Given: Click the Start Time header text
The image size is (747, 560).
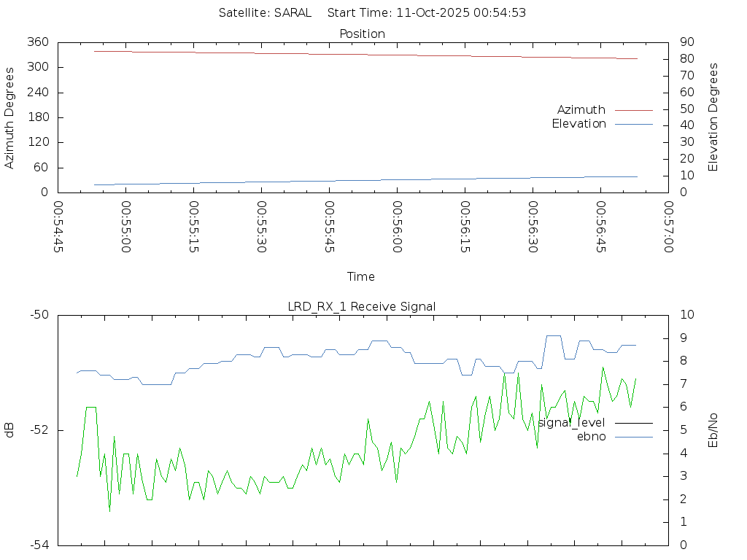Looking at the screenshot, I should (427, 12).
